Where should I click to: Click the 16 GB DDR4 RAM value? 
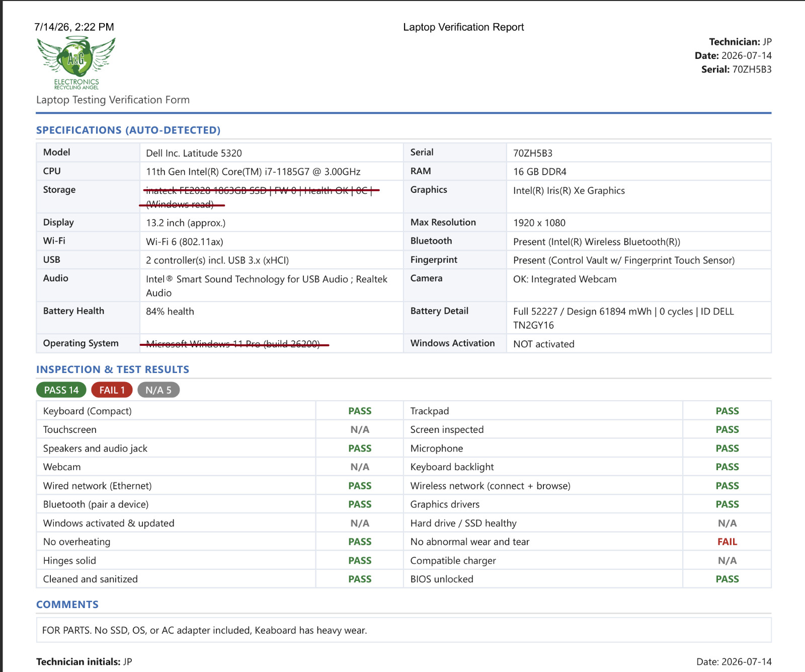click(540, 172)
